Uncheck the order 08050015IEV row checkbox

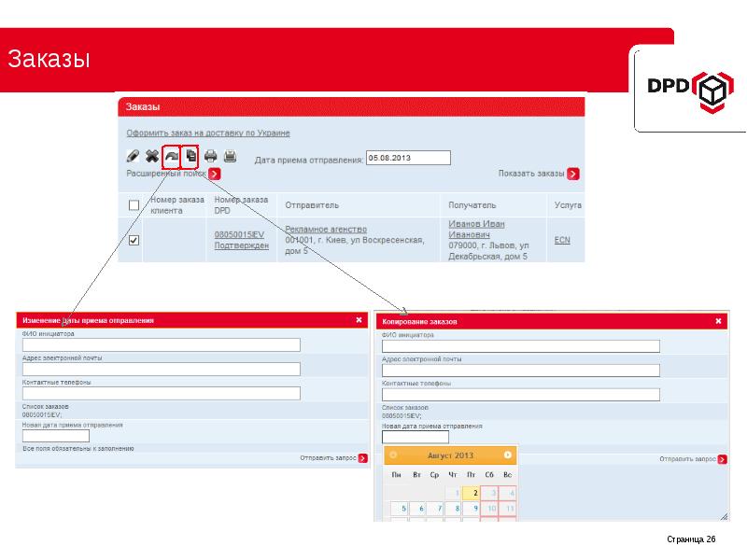click(134, 241)
